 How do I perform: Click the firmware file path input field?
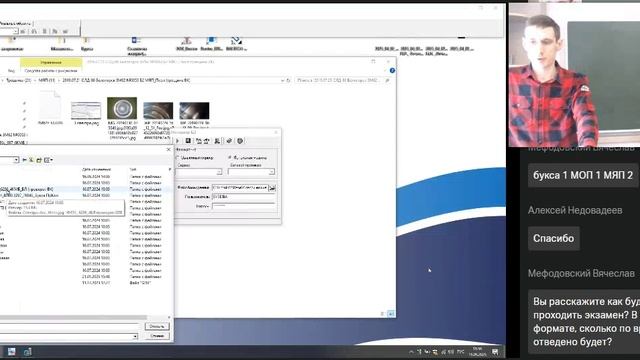240,187
